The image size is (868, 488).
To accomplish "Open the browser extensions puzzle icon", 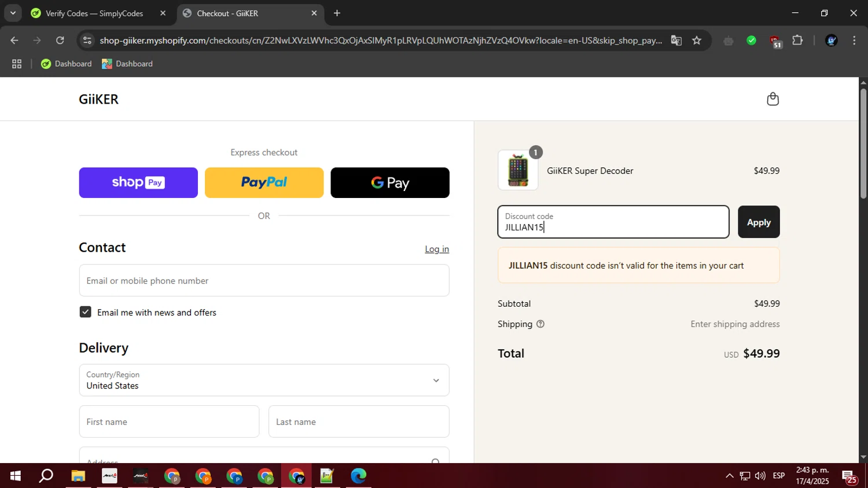I will tap(797, 41).
